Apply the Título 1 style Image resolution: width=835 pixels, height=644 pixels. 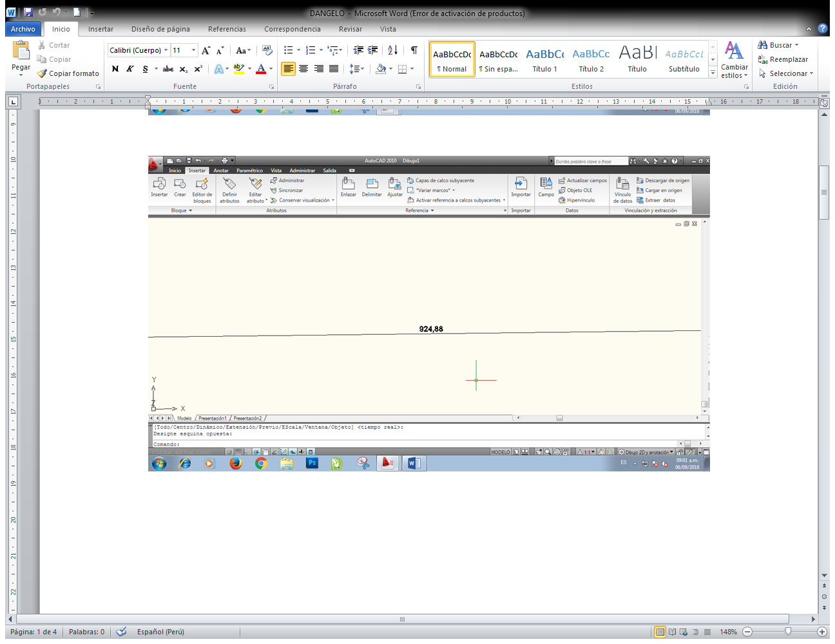coord(544,60)
